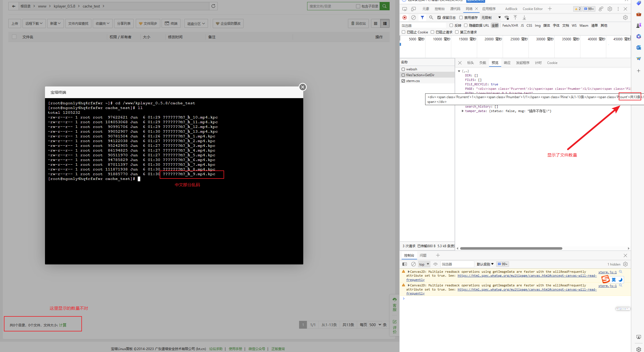Open 磁盘分区 dropdown
This screenshot has width=644, height=352.
pyautogui.click(x=196, y=24)
